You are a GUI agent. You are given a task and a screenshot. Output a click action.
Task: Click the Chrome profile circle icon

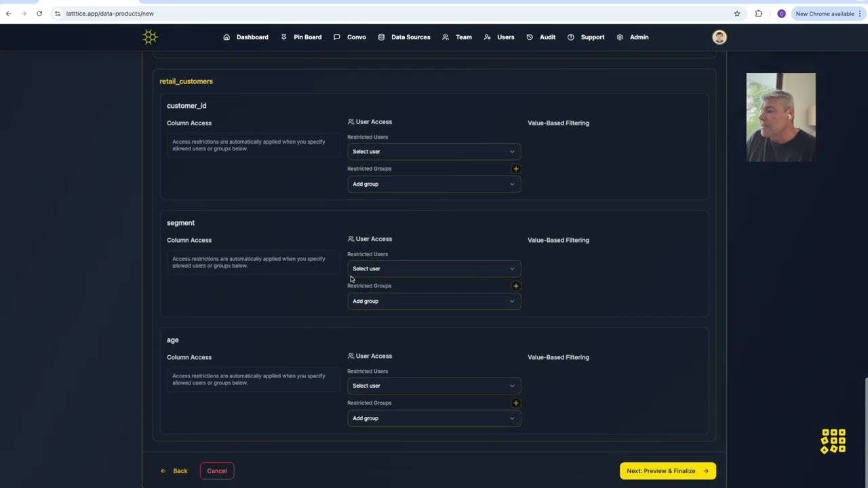coord(781,14)
